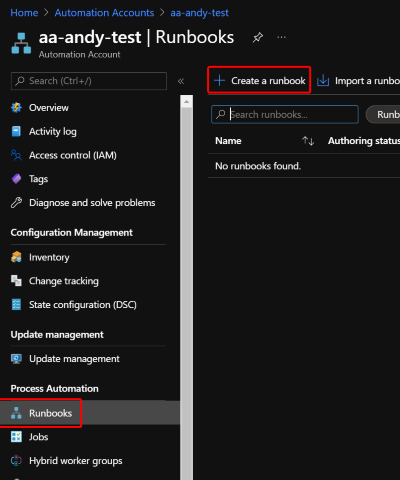Open Access control (IAM)
This screenshot has width=400, height=480.
(x=73, y=155)
